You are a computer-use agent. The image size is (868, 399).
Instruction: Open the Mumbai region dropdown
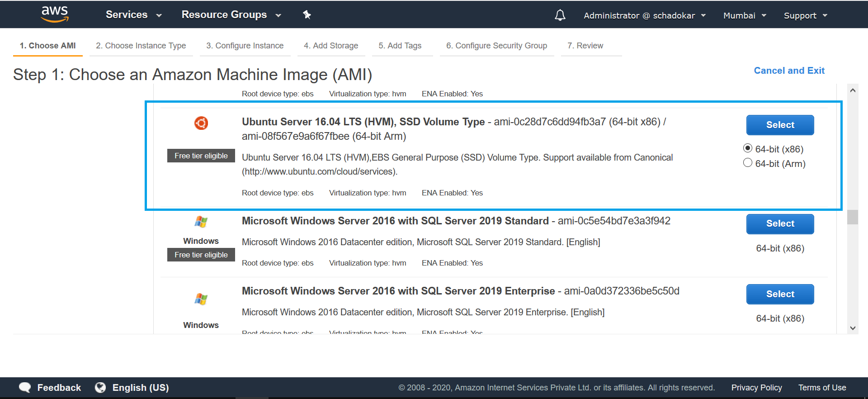pyautogui.click(x=745, y=15)
